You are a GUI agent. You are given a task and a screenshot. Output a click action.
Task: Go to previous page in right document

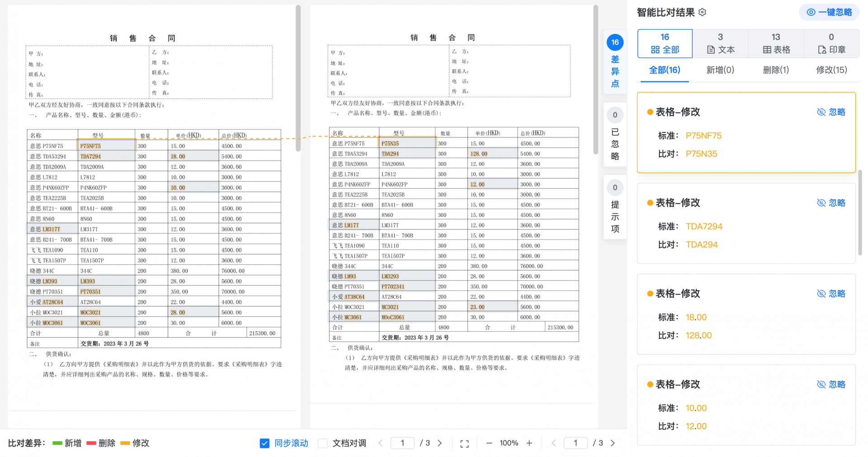point(554,443)
